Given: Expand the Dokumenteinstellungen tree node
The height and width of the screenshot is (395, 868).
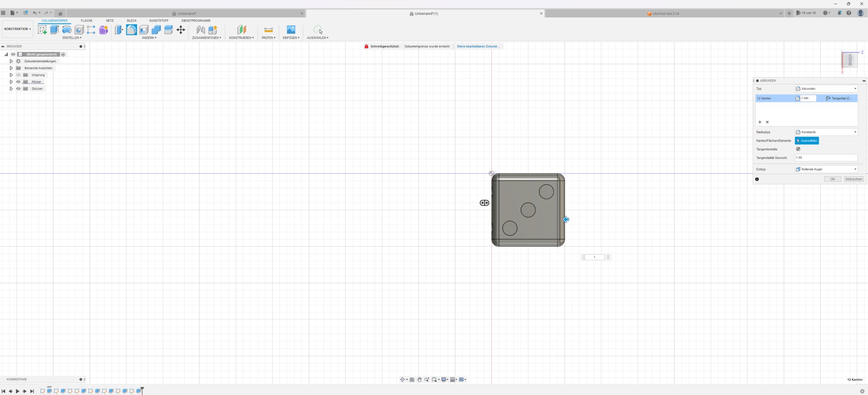Looking at the screenshot, I should (11, 61).
